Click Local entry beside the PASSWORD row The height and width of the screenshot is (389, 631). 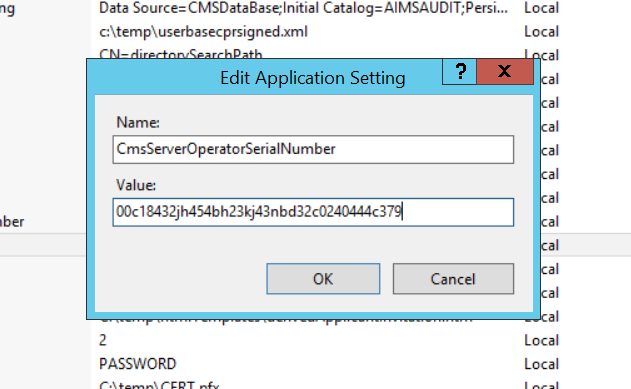click(x=542, y=364)
